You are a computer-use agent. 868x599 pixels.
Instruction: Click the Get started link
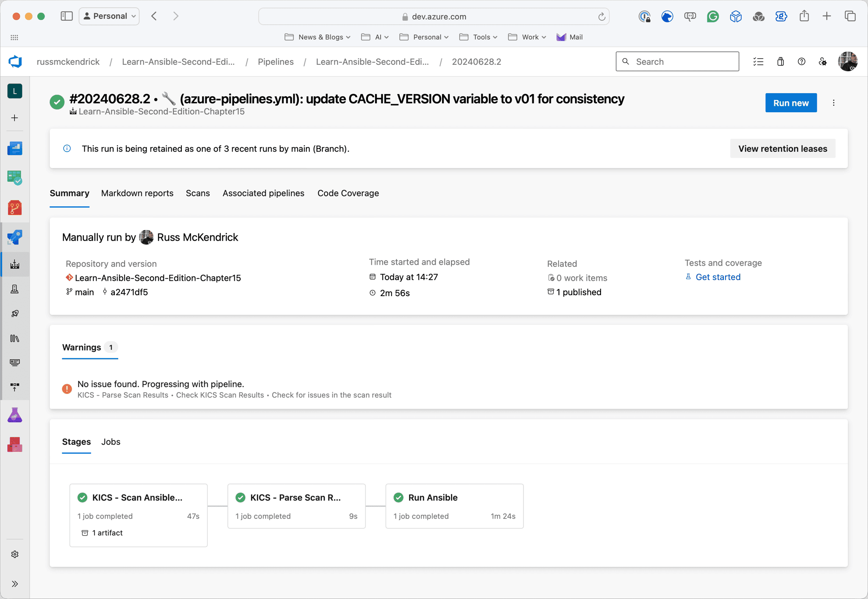tap(718, 277)
